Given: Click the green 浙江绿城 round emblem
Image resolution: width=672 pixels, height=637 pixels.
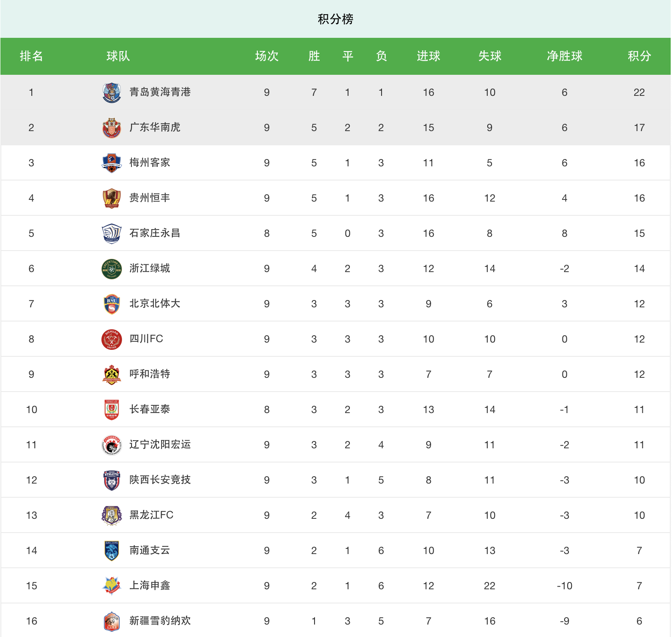Looking at the screenshot, I should [x=112, y=269].
